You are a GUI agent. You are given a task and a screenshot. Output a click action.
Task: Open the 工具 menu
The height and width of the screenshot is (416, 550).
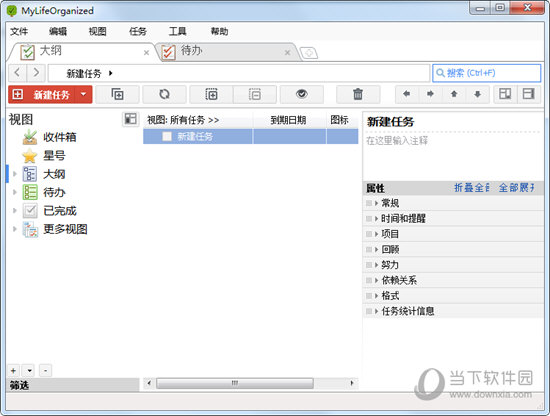point(177,32)
